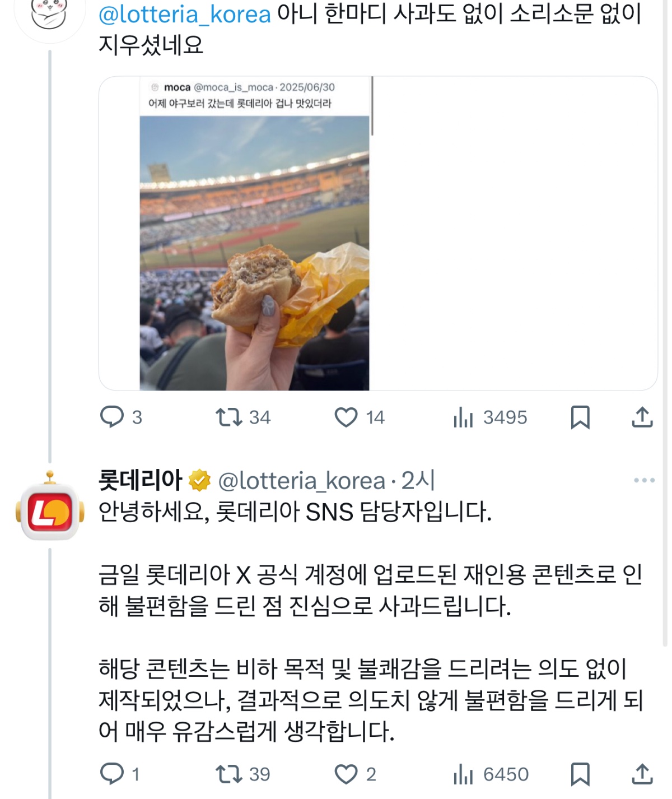Open the embedded stadium burger screenshot image
This screenshot has width=672, height=799.
click(255, 234)
